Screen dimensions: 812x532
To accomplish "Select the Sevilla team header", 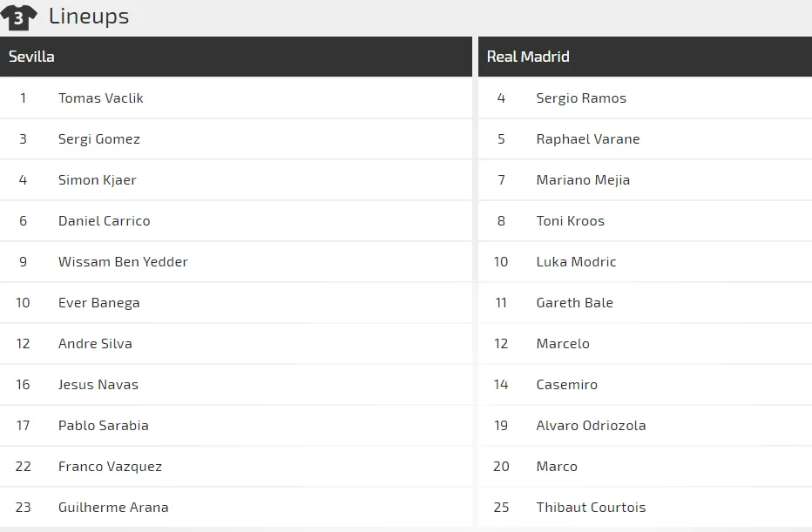I will coord(235,57).
